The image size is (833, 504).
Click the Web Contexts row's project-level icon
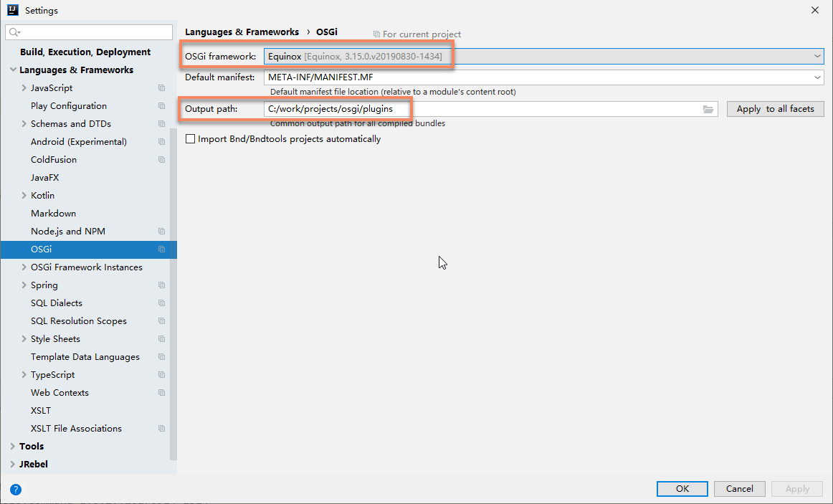(x=161, y=393)
